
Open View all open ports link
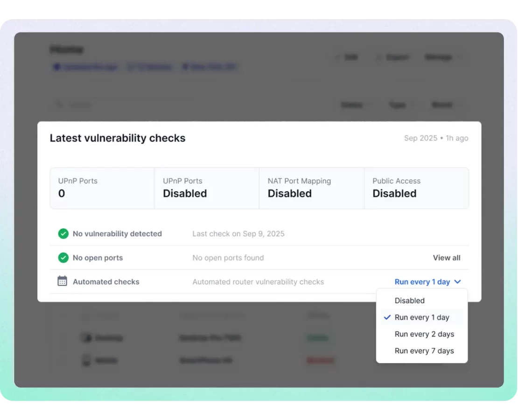tap(446, 258)
